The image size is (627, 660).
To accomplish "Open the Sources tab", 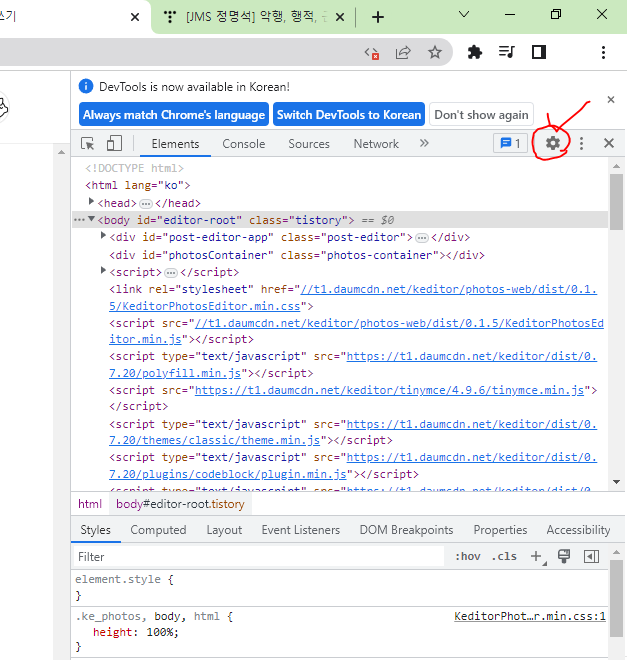I will (x=309, y=144).
